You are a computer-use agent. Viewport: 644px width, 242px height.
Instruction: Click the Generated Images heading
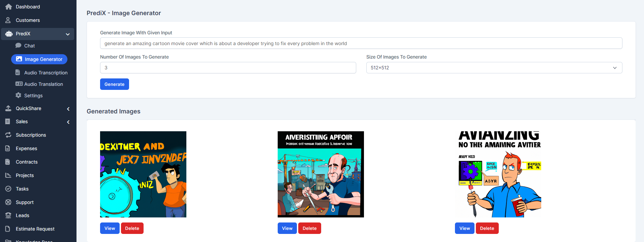(114, 111)
